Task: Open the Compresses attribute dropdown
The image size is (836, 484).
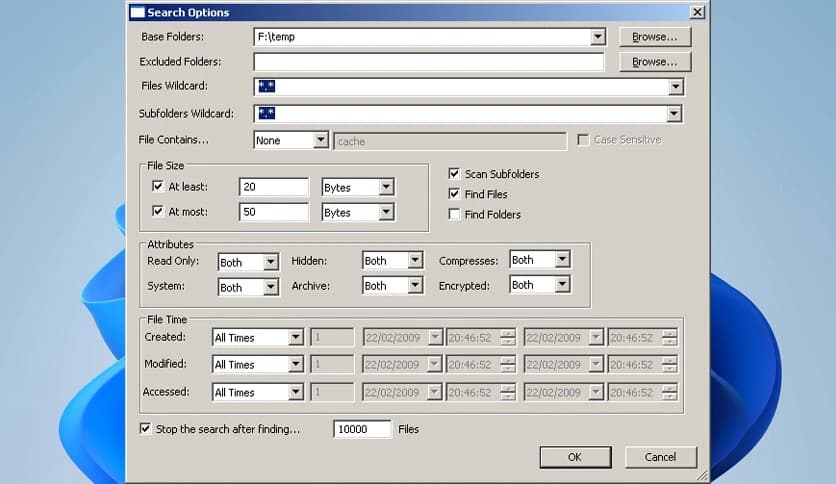Action: tap(562, 260)
